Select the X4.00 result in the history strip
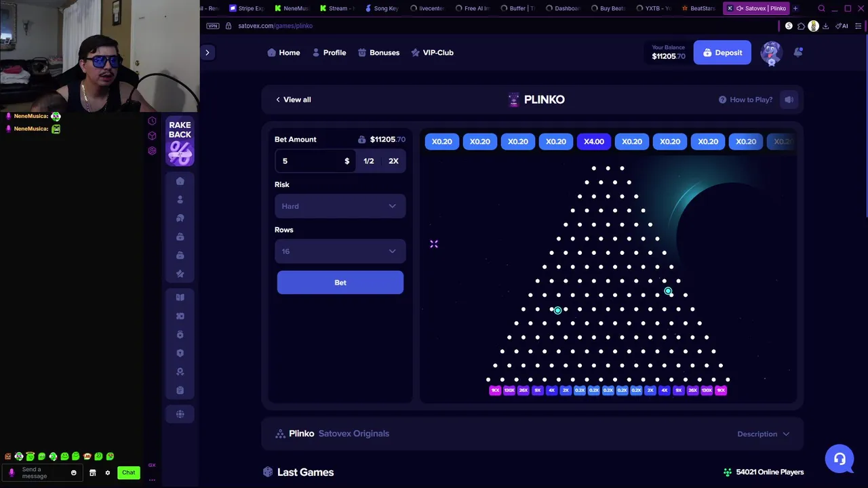The height and width of the screenshot is (488, 868). 593,141
